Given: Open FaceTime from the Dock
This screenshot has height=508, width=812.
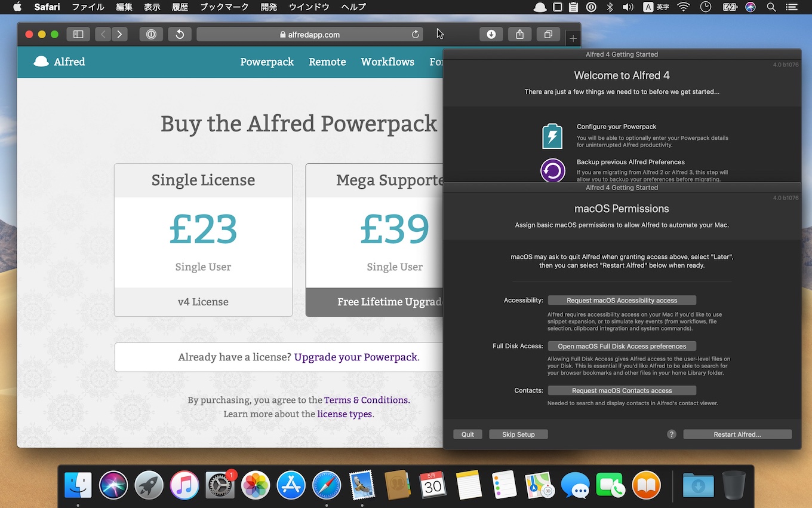Looking at the screenshot, I should [x=610, y=485].
